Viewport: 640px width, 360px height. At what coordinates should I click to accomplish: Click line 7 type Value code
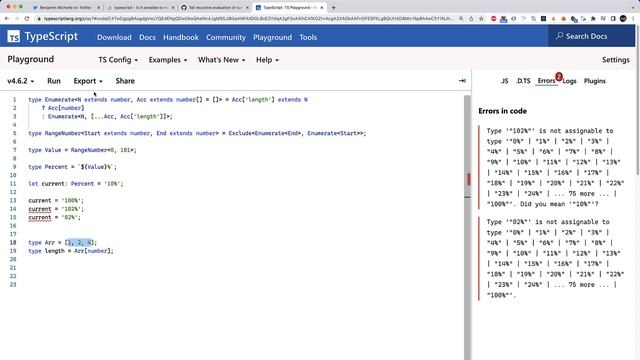(x=82, y=150)
